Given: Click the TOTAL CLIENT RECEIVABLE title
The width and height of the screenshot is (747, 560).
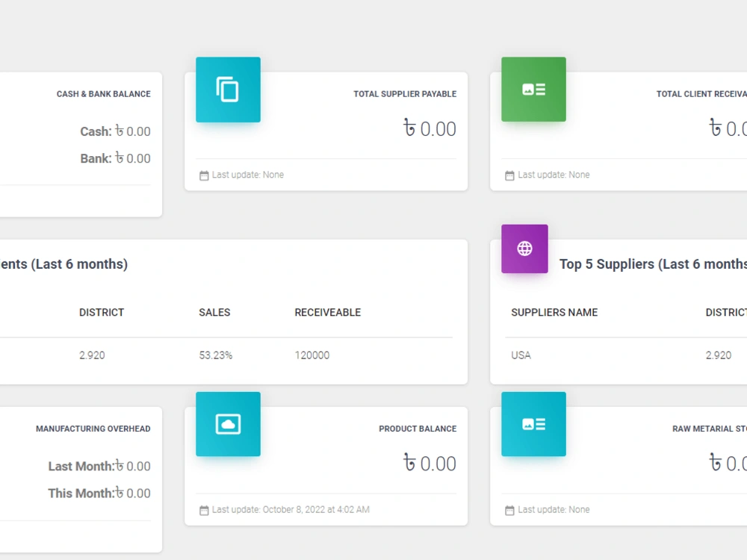Looking at the screenshot, I should point(701,94).
